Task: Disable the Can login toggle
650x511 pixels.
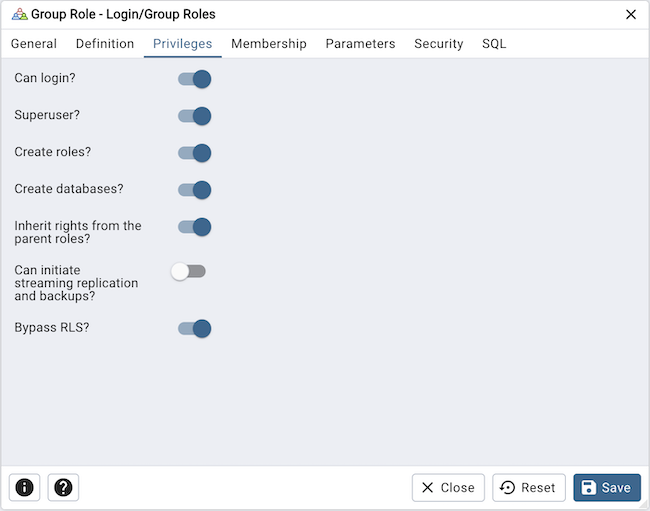Action: click(x=194, y=79)
